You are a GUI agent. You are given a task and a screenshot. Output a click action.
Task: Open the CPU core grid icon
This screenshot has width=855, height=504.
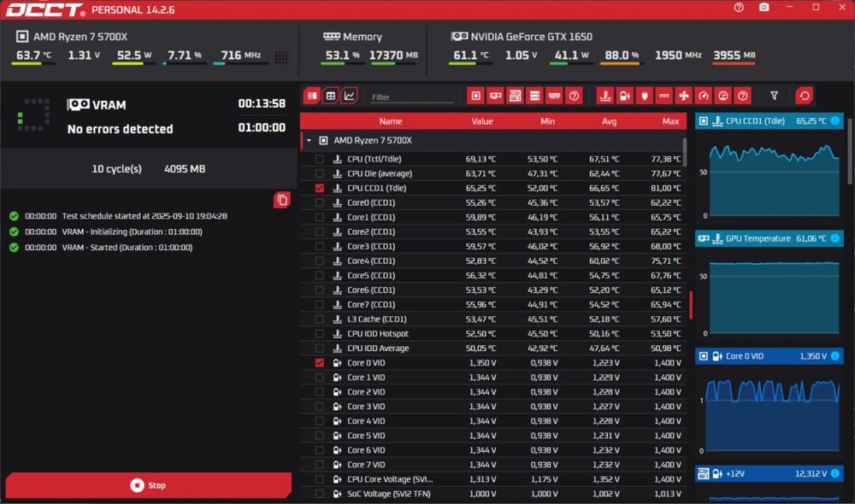(x=281, y=57)
